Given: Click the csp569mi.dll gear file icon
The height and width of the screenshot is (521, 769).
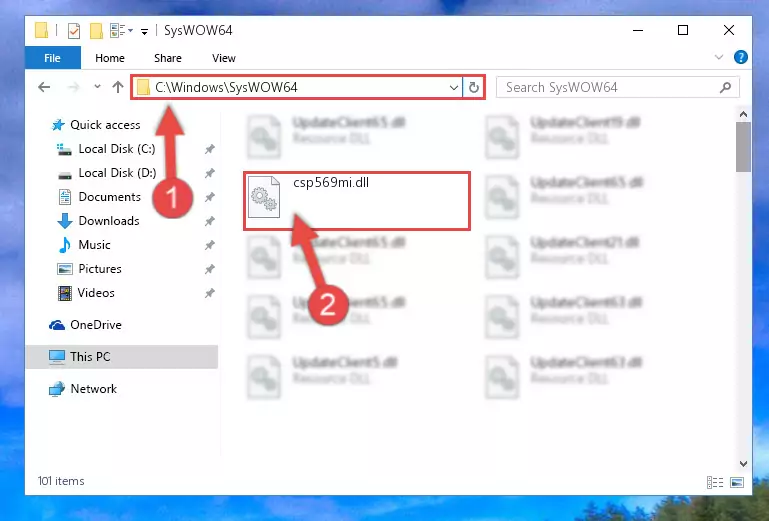Looking at the screenshot, I should [264, 197].
